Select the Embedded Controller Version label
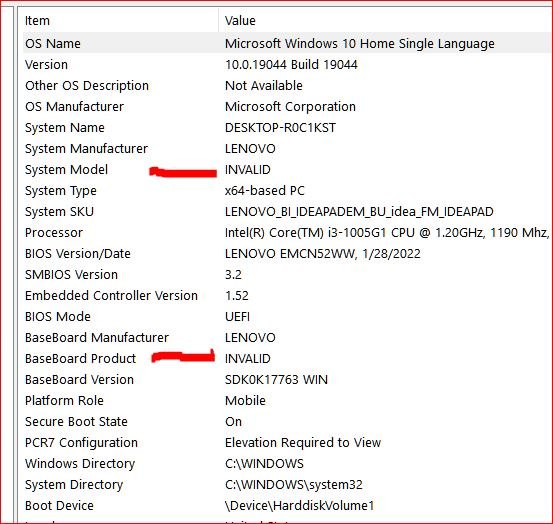 pos(111,295)
